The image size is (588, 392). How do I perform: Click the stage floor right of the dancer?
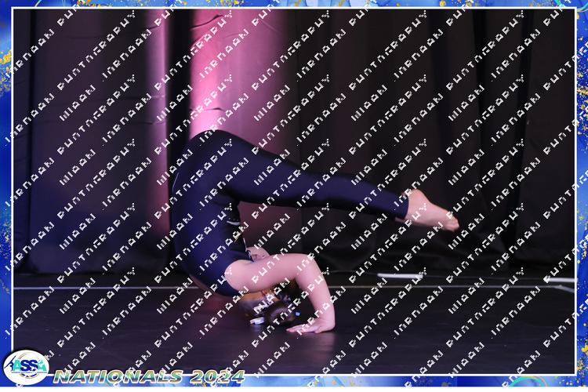tap(455, 321)
